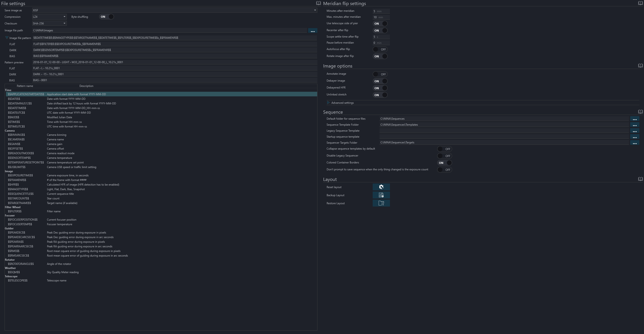
Task: Expand Advanced settings in Image options
Action: 328,103
